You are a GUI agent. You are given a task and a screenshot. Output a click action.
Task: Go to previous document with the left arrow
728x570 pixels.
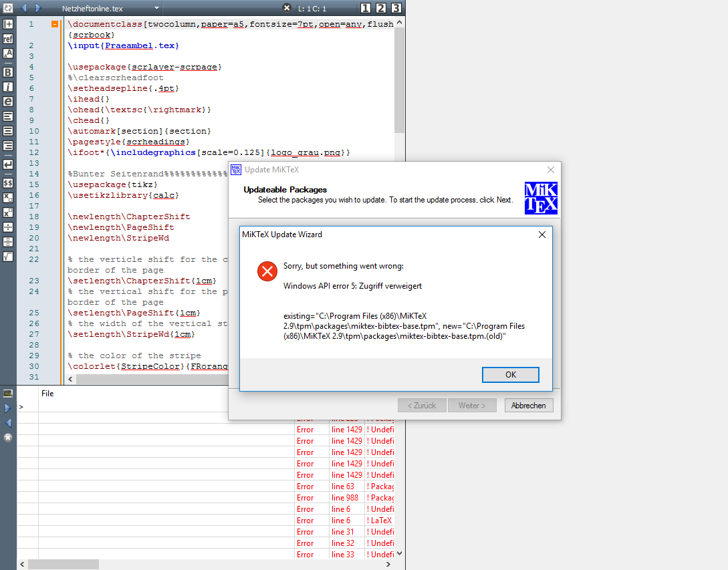click(x=23, y=8)
